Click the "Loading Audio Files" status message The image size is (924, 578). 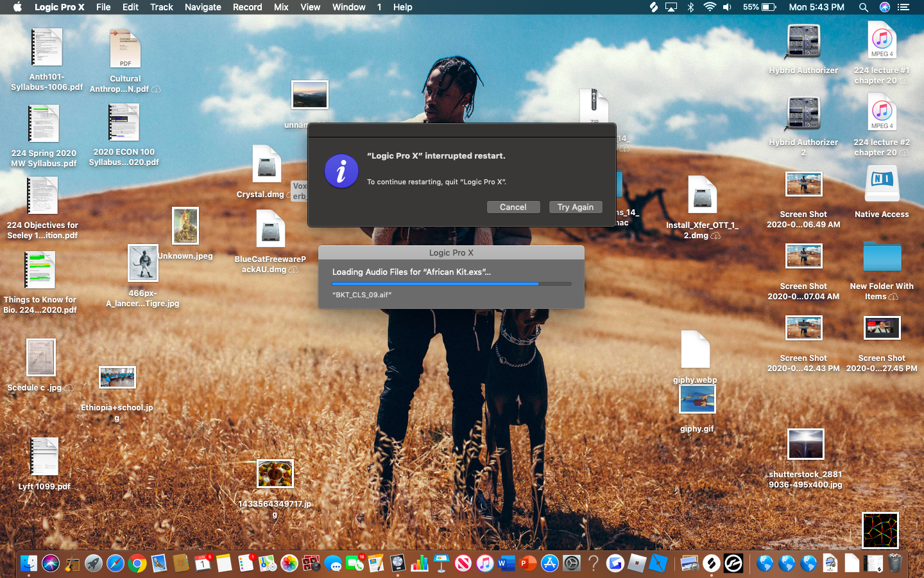pyautogui.click(x=411, y=272)
